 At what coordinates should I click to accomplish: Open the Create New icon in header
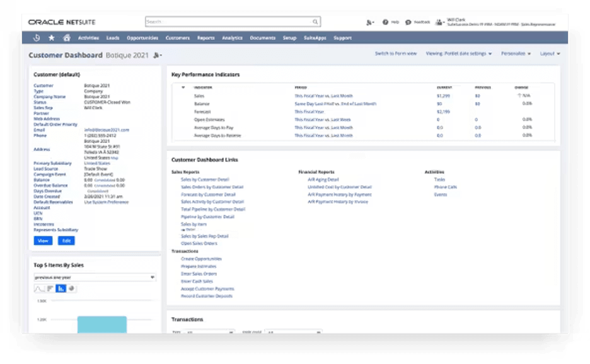369,22
